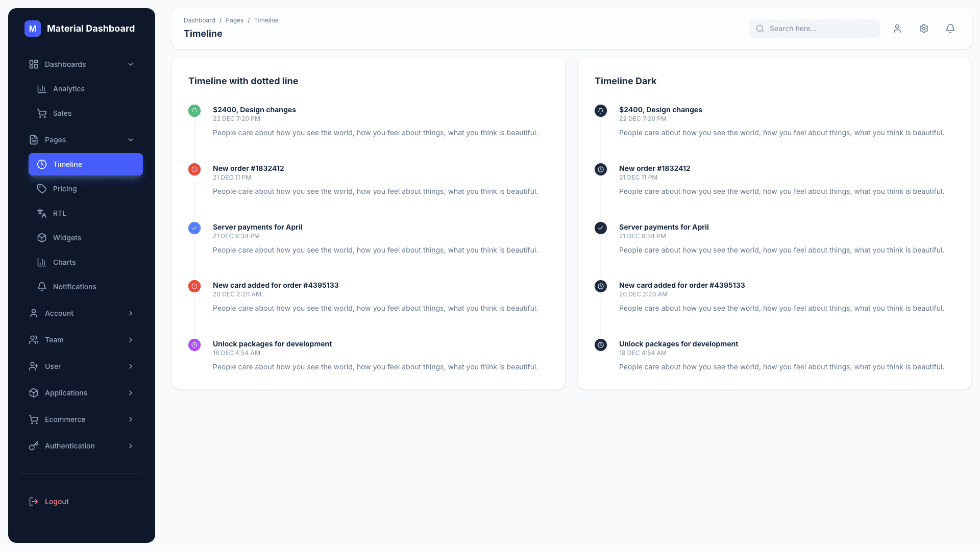The height and width of the screenshot is (551, 980).
Task: View the Charts page
Action: pyautogui.click(x=65, y=262)
